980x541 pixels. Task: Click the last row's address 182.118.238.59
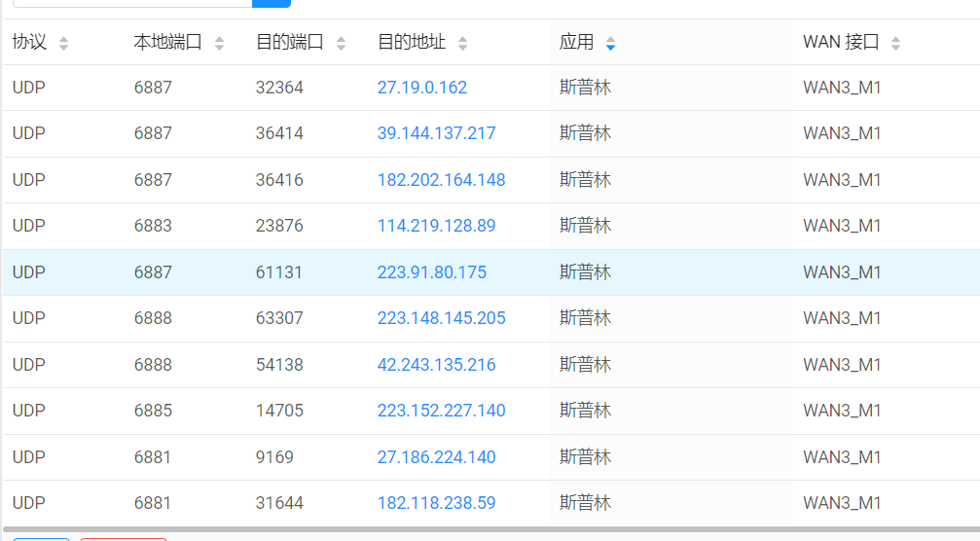coord(436,503)
